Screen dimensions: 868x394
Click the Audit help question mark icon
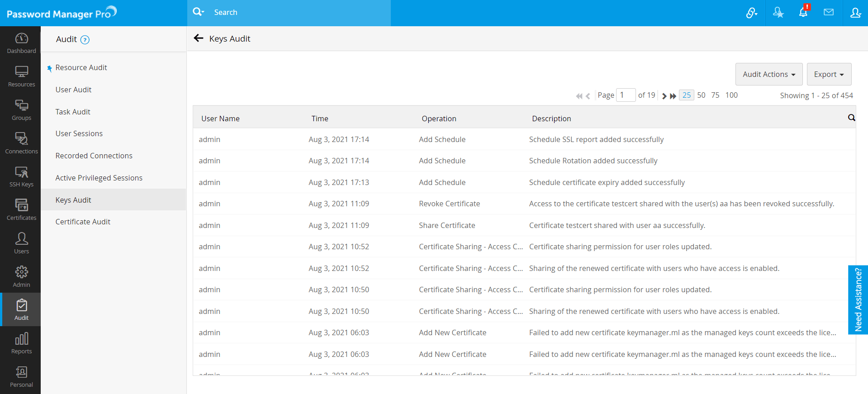[x=85, y=40]
